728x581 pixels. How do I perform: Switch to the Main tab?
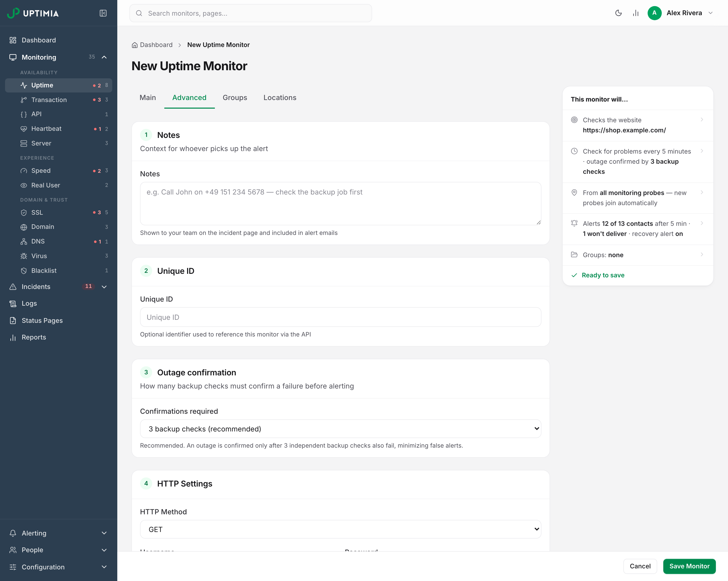[148, 98]
